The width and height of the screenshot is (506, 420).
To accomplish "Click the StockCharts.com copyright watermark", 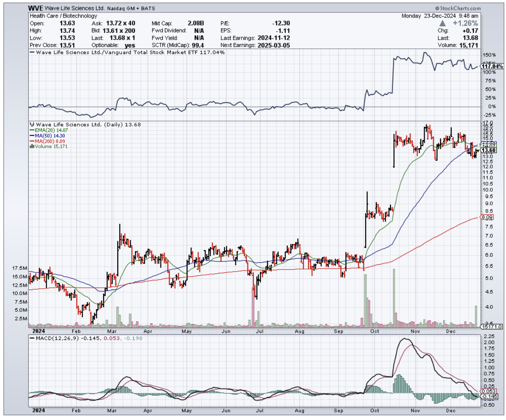I will point(458,8).
